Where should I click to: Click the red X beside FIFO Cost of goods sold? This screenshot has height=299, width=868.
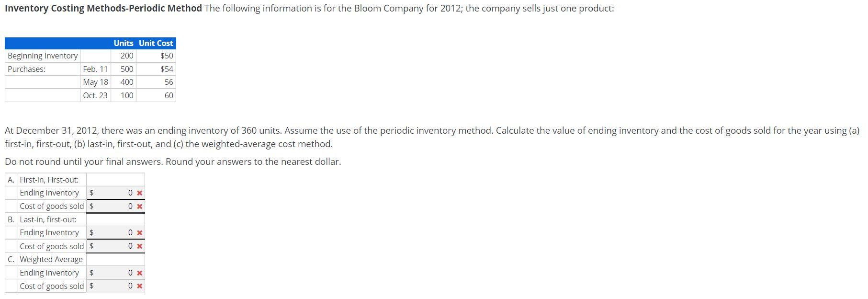click(x=139, y=206)
